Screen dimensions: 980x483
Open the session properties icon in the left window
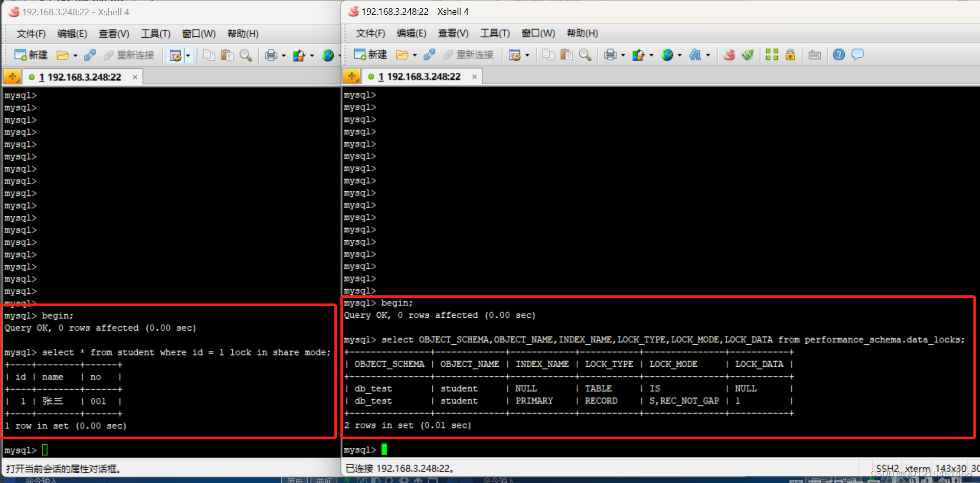click(x=176, y=55)
